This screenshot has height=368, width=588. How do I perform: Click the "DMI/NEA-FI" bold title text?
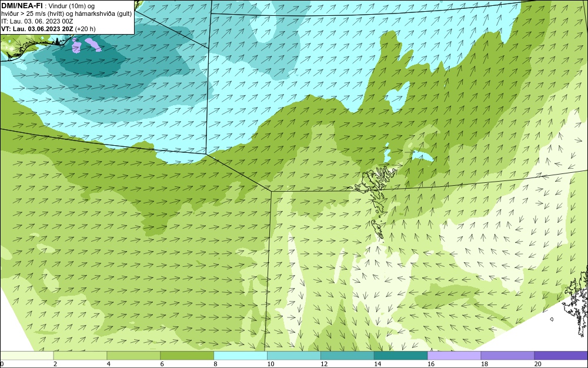[x=22, y=5]
